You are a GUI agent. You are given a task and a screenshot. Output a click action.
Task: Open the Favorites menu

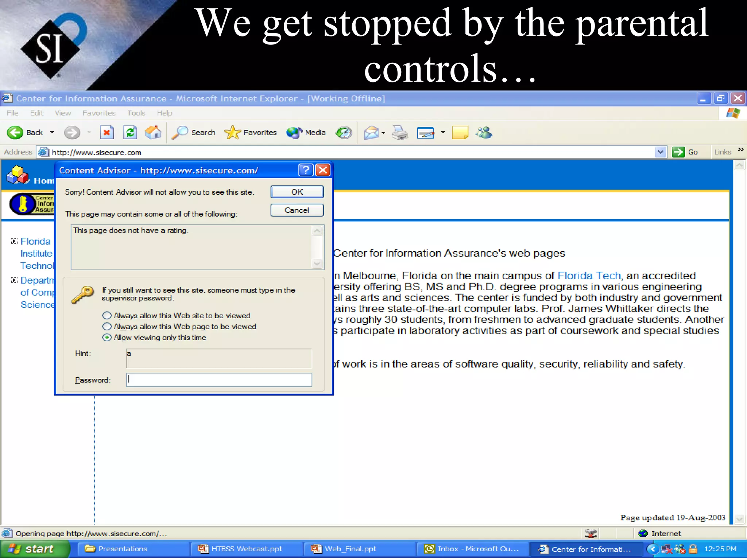pos(99,113)
